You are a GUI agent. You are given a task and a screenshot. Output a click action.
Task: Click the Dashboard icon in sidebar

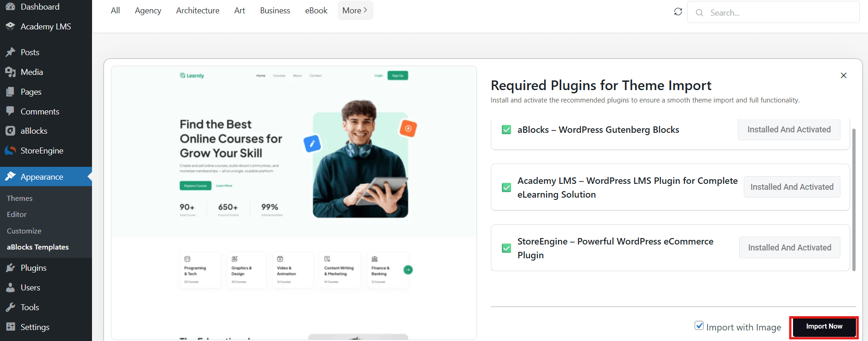click(10, 6)
